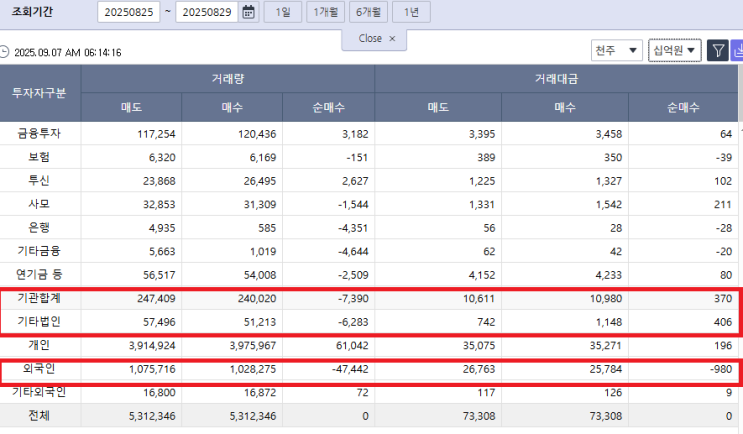Set the period to 1일
The height and width of the screenshot is (434, 743).
pos(283,12)
